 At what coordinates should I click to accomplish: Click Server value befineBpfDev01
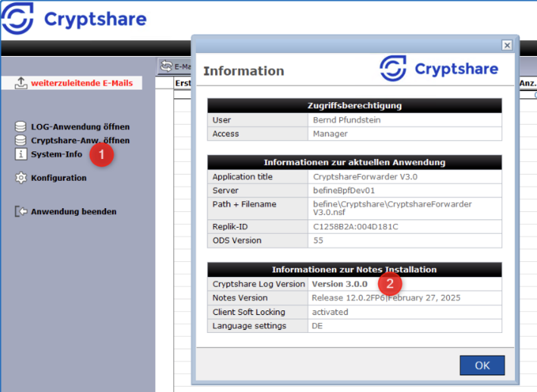[x=344, y=191]
